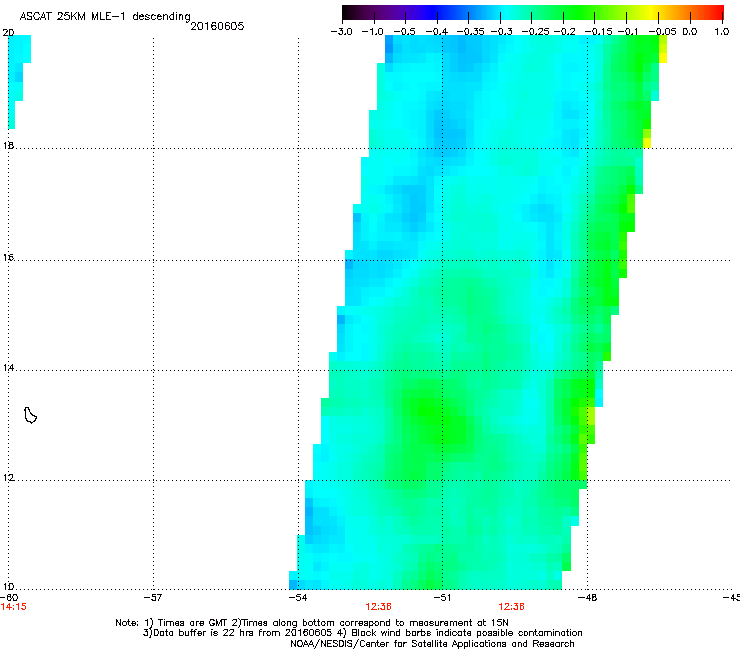Click the longitude label -57
The height and width of the screenshot is (650, 740).
152,598
